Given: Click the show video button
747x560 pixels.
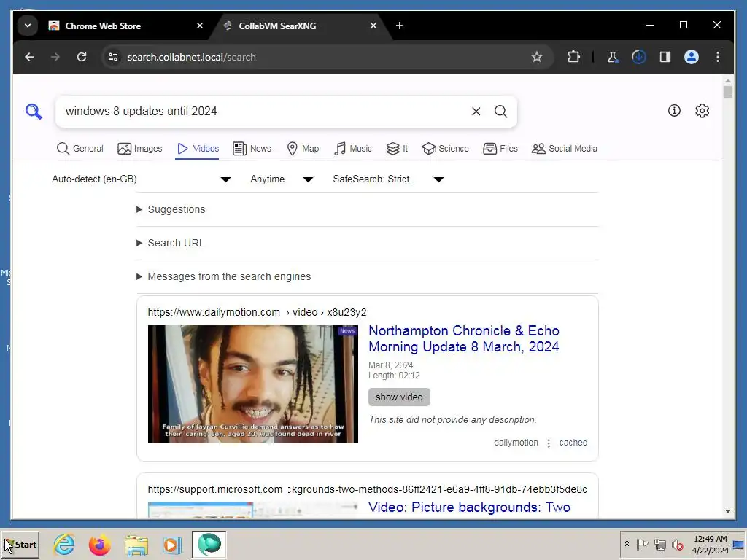Looking at the screenshot, I should point(399,397).
